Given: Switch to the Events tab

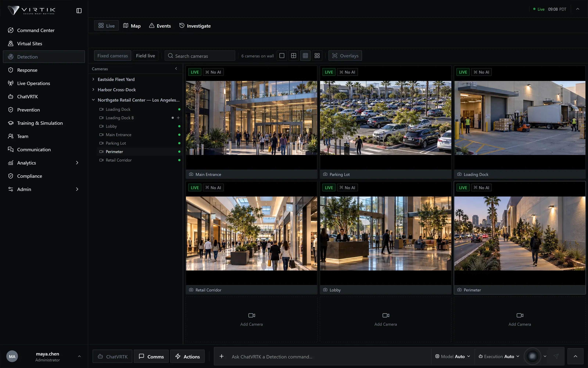Looking at the screenshot, I should [x=160, y=26].
